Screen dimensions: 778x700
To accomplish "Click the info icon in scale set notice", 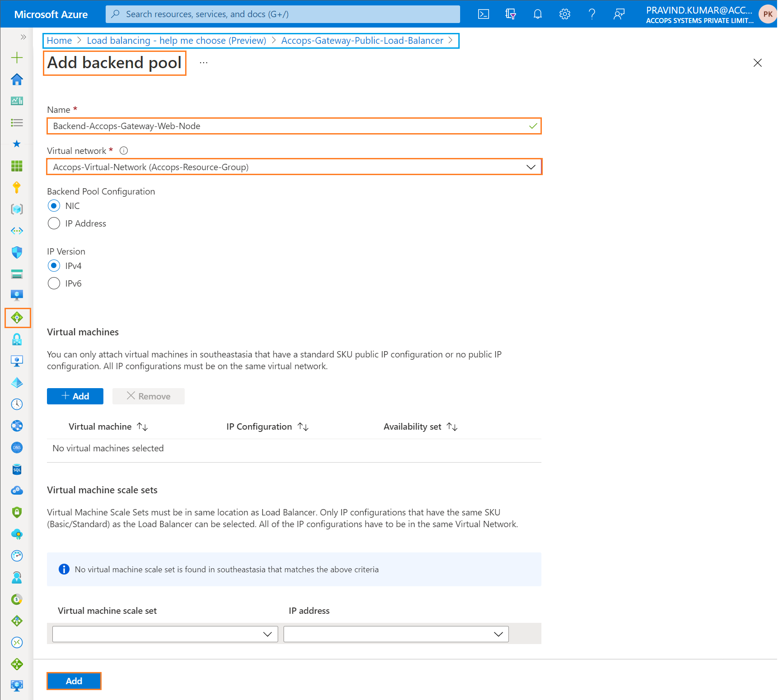I will (x=64, y=569).
